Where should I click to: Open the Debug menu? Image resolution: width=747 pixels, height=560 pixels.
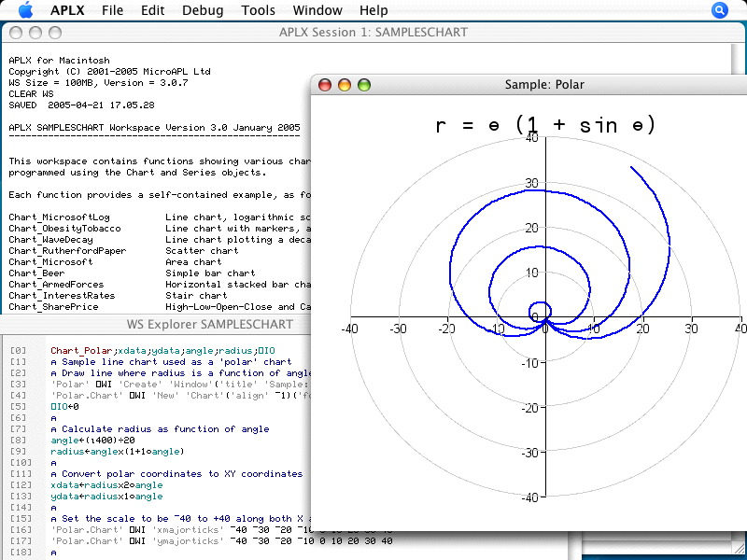pos(203,10)
